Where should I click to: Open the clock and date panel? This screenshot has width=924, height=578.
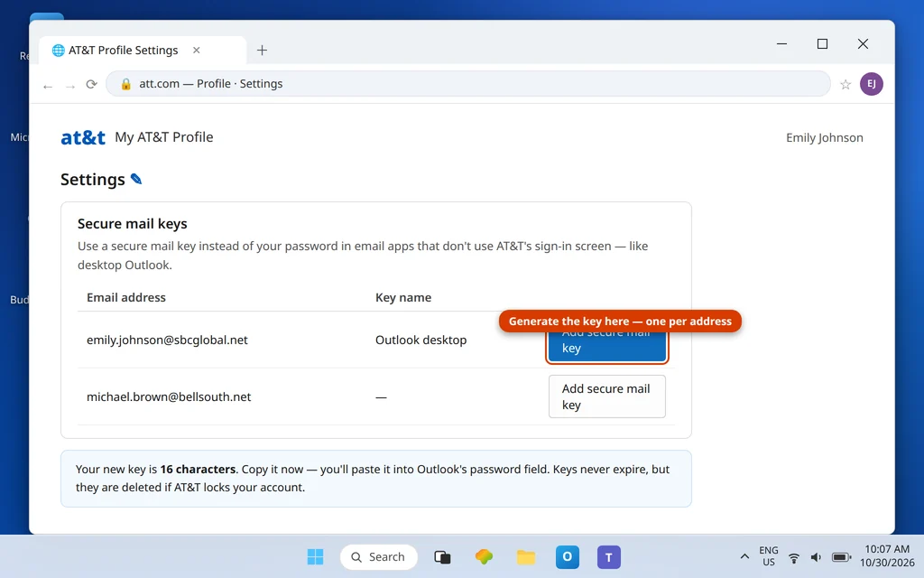pos(887,556)
